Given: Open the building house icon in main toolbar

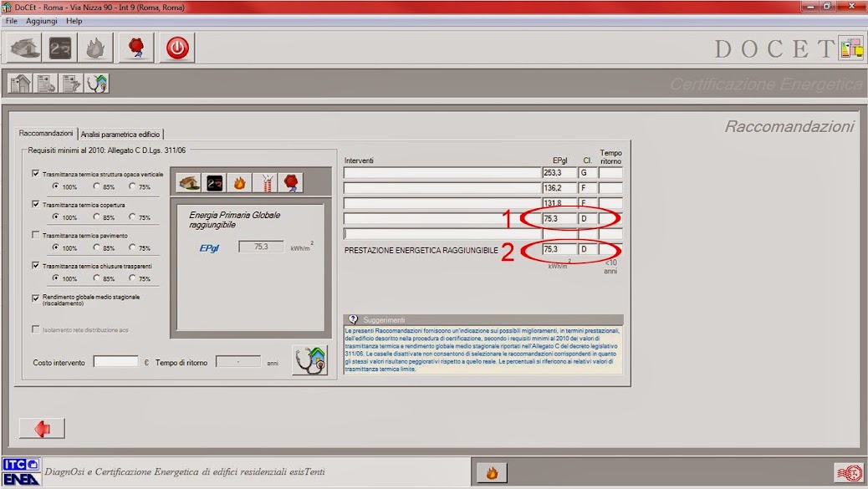Looking at the screenshot, I should [x=25, y=48].
